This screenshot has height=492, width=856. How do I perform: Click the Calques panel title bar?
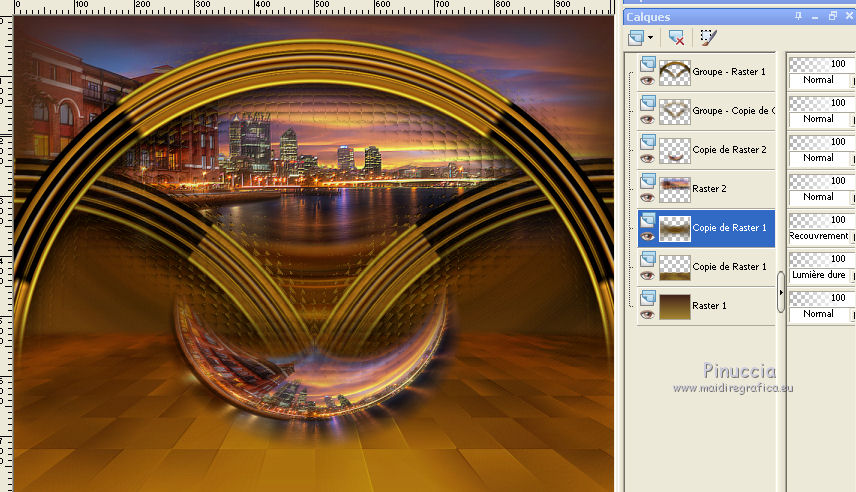[x=739, y=16]
